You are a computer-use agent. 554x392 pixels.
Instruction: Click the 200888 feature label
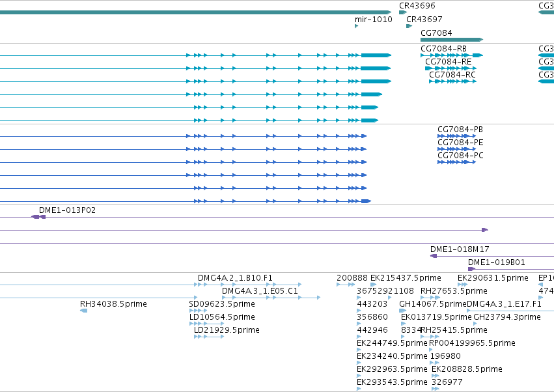(352, 278)
